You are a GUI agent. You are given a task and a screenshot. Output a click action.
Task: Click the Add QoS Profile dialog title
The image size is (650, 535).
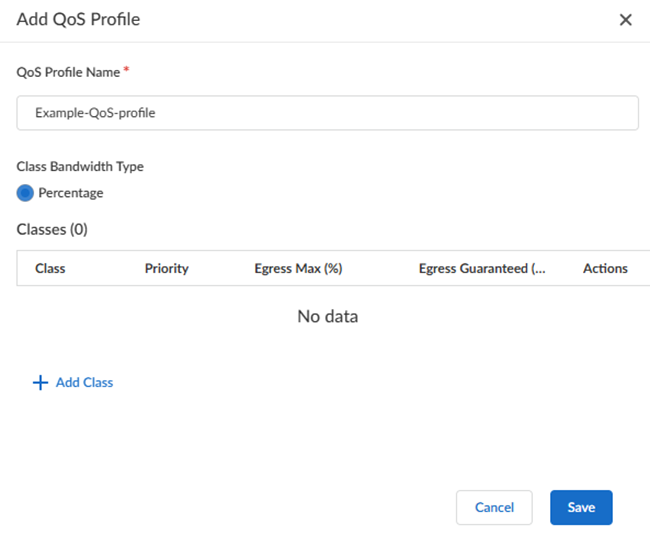(78, 19)
